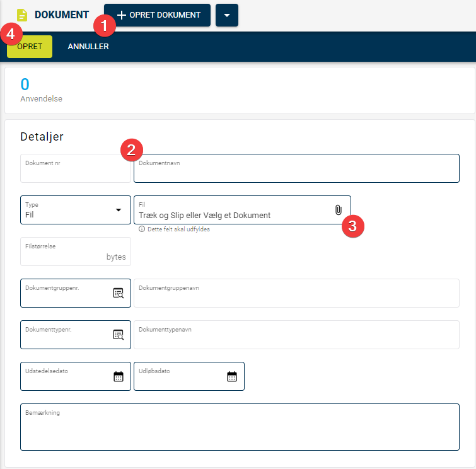Click the Fil drag-and-drop upload field
This screenshot has height=469, width=476.
[242, 210]
